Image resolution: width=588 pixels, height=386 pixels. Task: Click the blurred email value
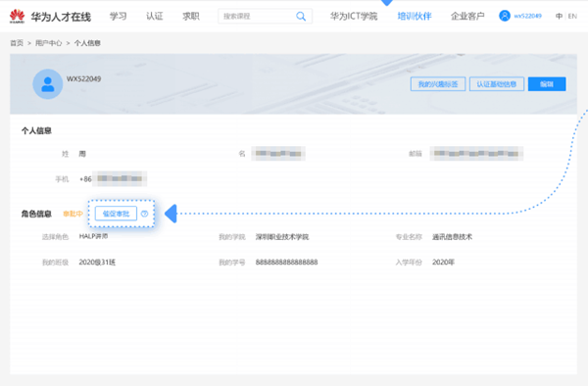coord(476,153)
